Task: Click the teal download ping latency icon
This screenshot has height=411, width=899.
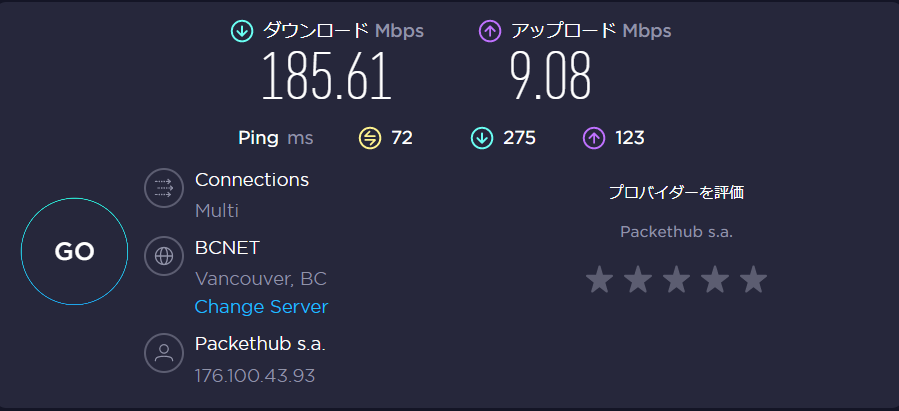Action: (x=482, y=138)
